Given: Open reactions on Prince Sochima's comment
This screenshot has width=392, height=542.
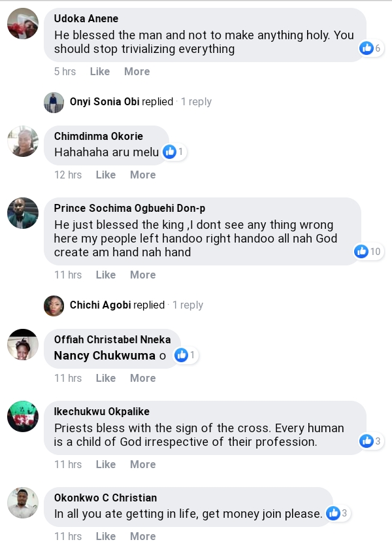Looking at the screenshot, I should pyautogui.click(x=361, y=251).
